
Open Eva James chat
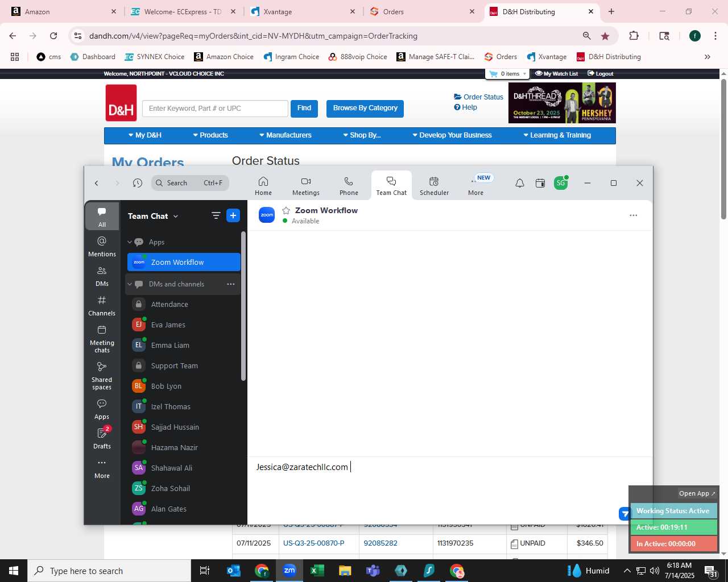point(183,325)
